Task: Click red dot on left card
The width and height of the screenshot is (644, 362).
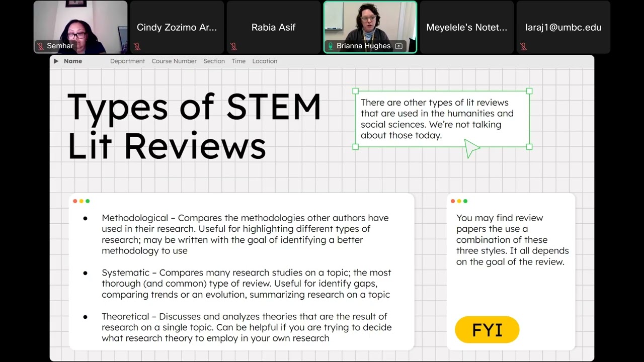Action: (x=75, y=201)
